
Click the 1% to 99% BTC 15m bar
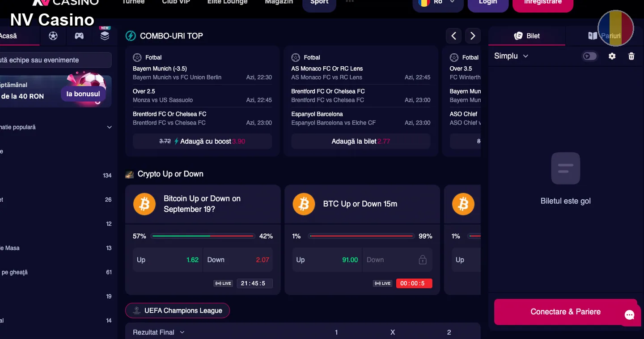coord(361,236)
